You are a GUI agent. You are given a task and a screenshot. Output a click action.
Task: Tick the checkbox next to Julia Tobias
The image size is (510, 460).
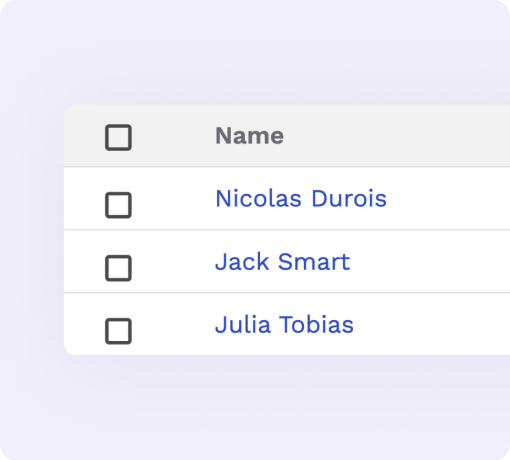[118, 331]
